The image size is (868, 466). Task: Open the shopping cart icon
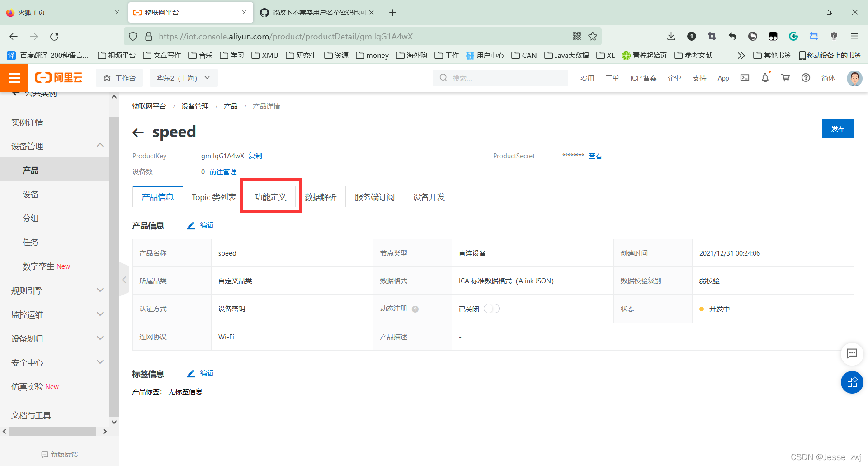[785, 78]
